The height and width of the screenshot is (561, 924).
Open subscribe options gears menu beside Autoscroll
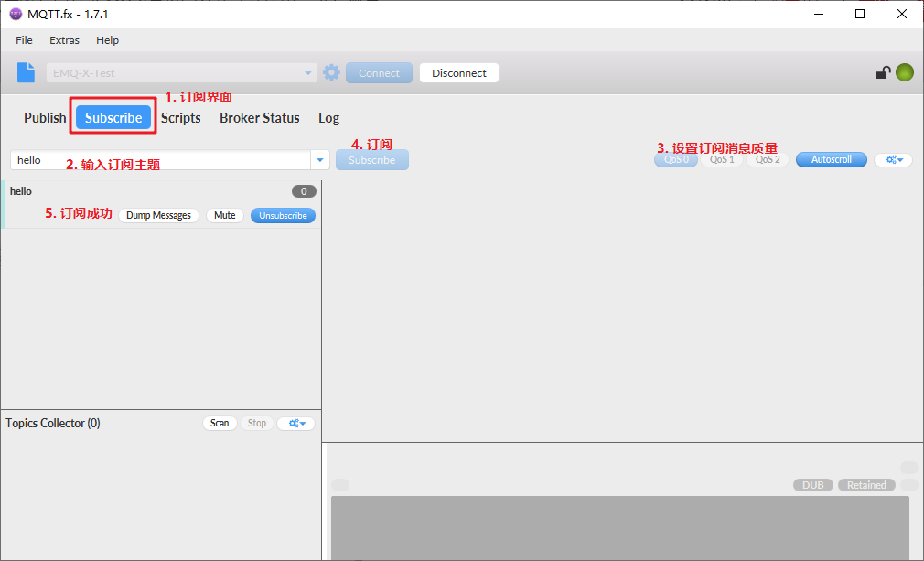894,159
